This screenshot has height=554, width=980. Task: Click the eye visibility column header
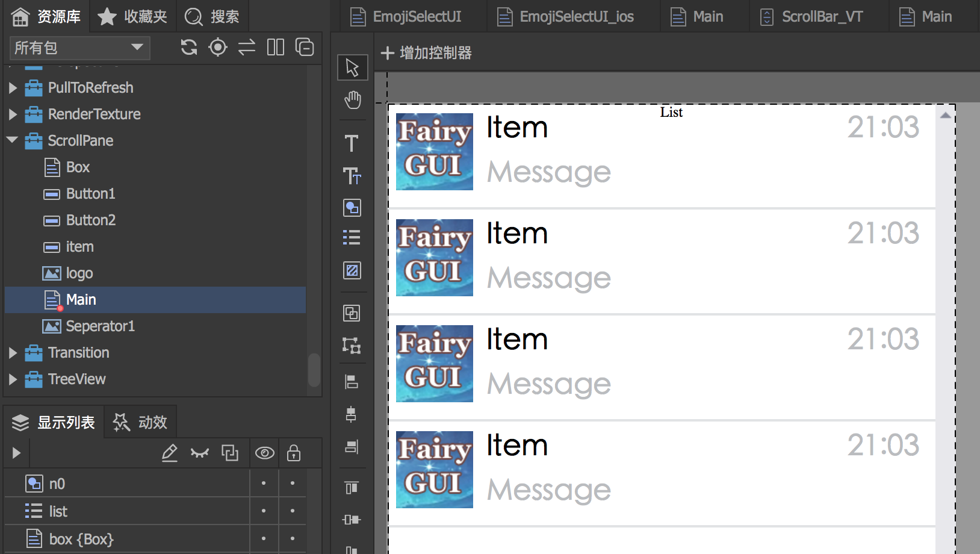point(265,453)
